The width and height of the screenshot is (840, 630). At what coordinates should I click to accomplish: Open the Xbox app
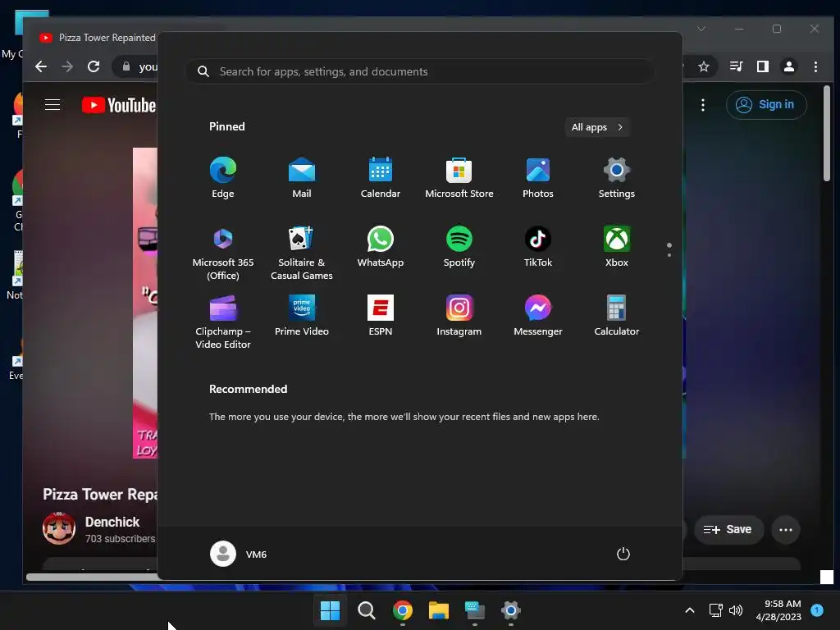coord(617,247)
